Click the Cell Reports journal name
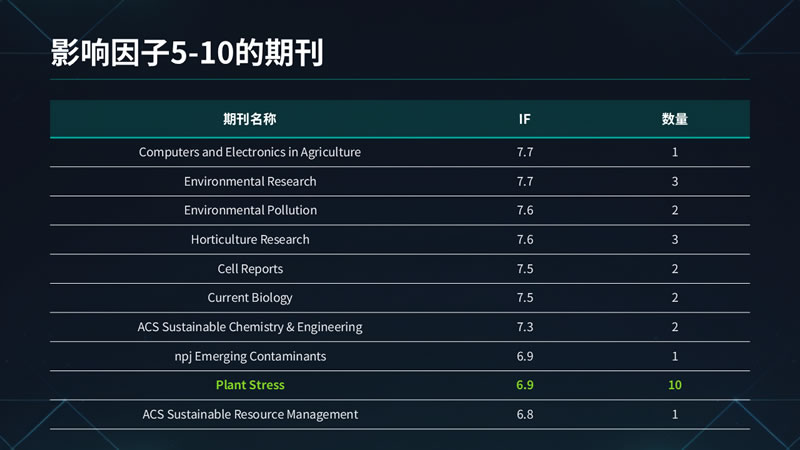Screen dimensions: 800x450 point(250,268)
